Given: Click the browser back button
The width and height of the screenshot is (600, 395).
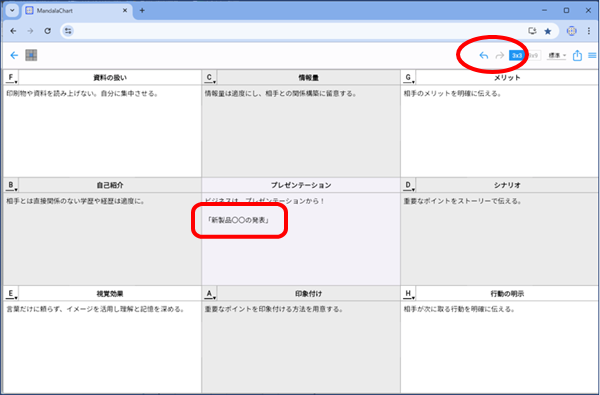Looking at the screenshot, I should 13,31.
